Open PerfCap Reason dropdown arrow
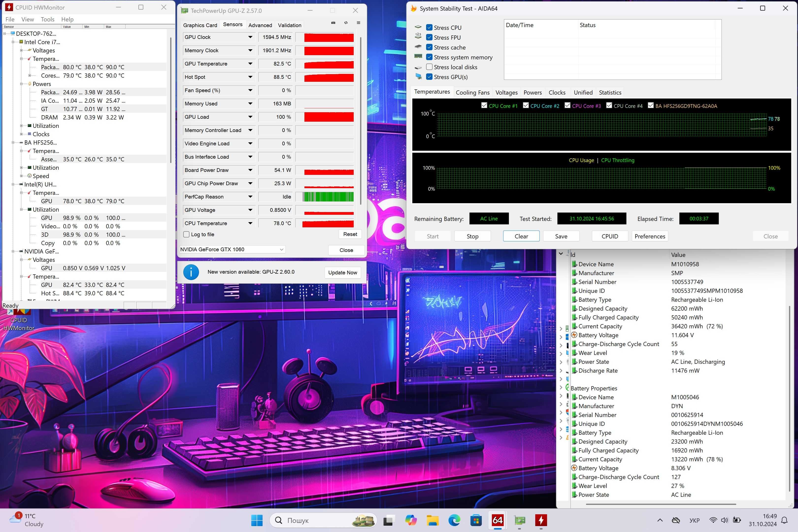This screenshot has width=798, height=532. (x=250, y=197)
